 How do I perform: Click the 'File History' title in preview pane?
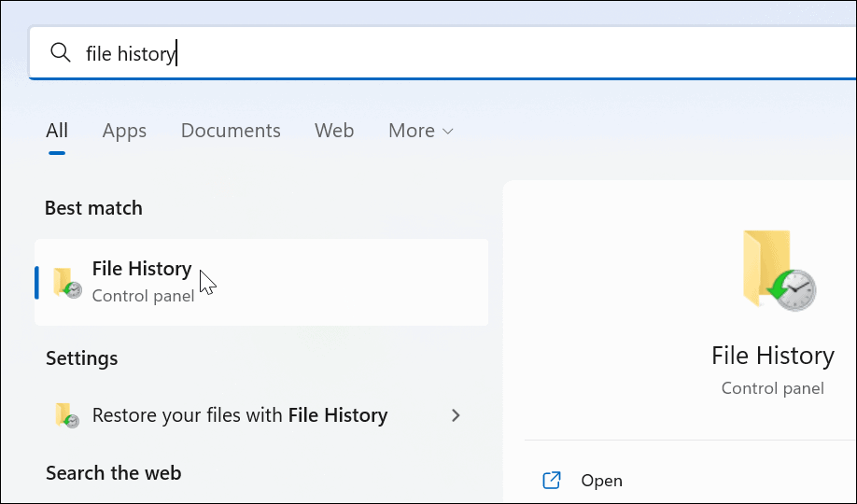773,356
